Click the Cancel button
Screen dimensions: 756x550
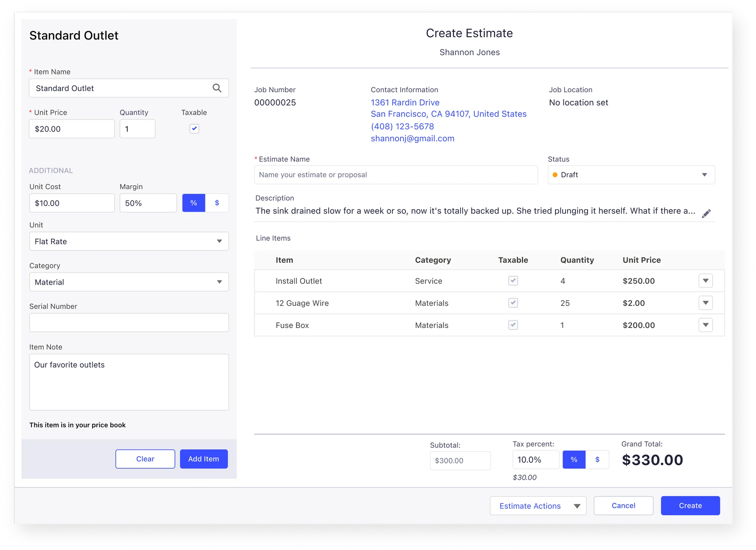[x=623, y=506]
